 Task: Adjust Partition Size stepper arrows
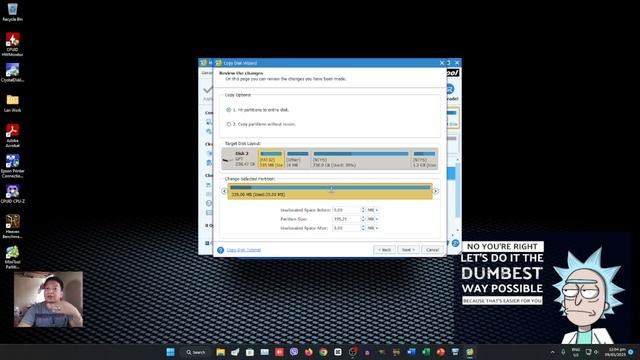(x=362, y=219)
